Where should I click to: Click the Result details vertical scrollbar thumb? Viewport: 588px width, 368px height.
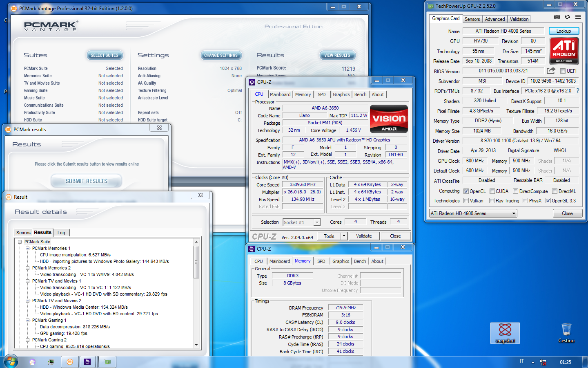point(196,262)
